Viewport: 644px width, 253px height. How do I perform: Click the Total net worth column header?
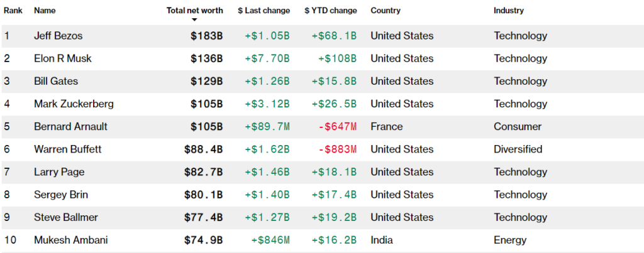point(194,11)
